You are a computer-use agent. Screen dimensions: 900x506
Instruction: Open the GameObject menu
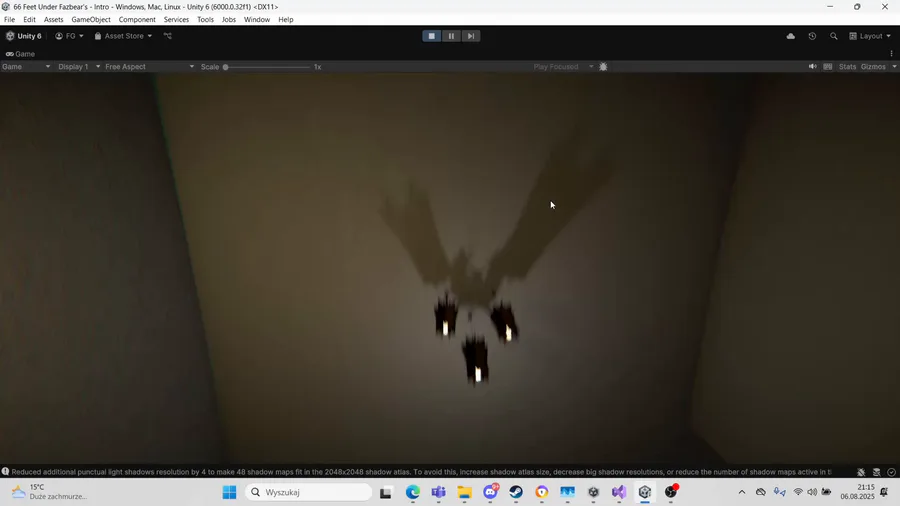[x=91, y=20]
